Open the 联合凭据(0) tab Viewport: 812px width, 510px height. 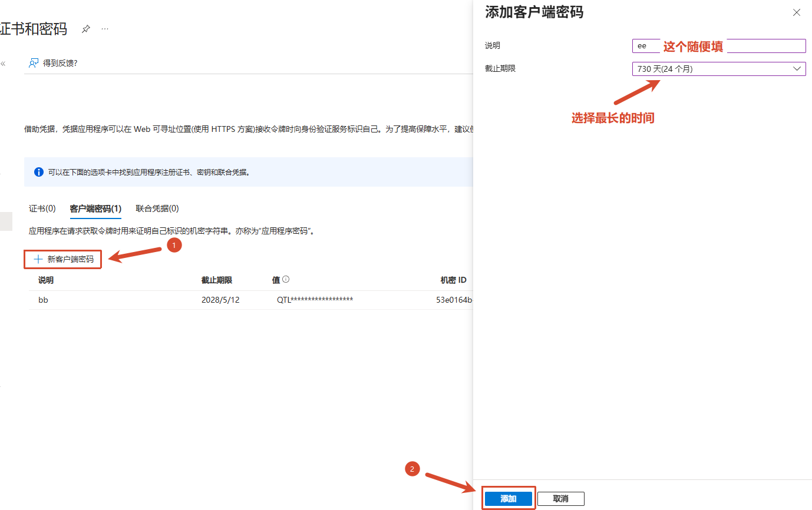(157, 208)
